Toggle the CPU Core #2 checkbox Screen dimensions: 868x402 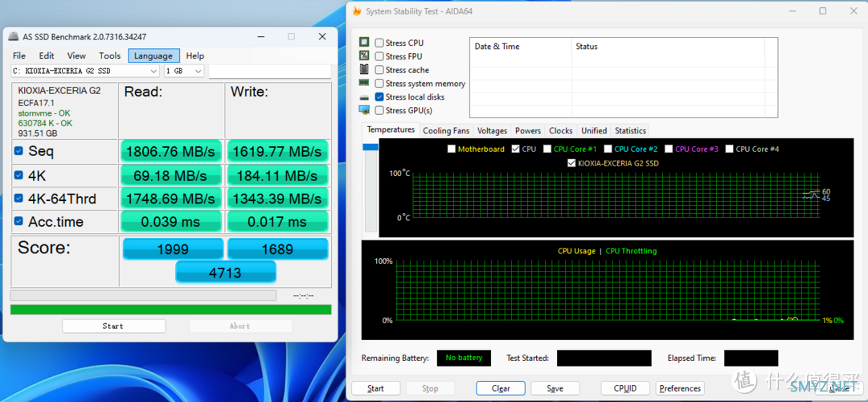(x=608, y=149)
